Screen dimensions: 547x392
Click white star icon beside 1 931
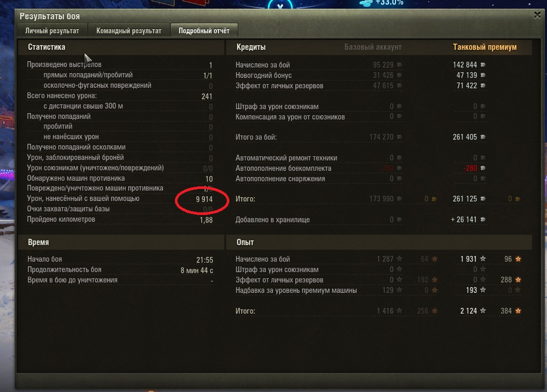483,259
